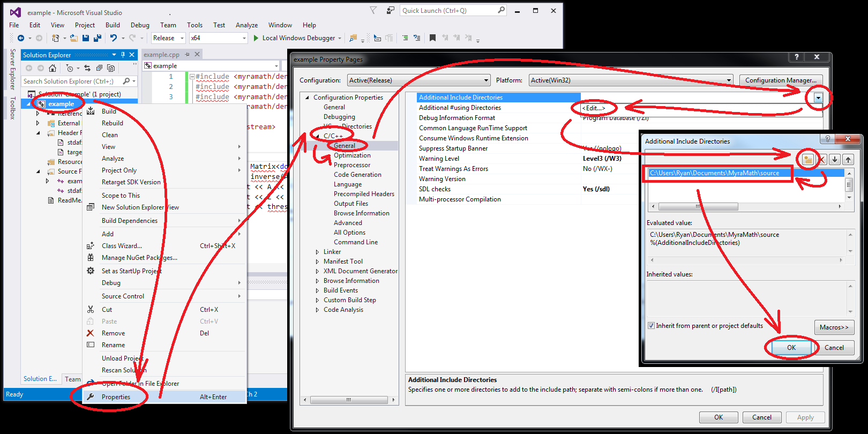
Task: Expand the Manifest Tool node in the property tree
Action: point(317,261)
